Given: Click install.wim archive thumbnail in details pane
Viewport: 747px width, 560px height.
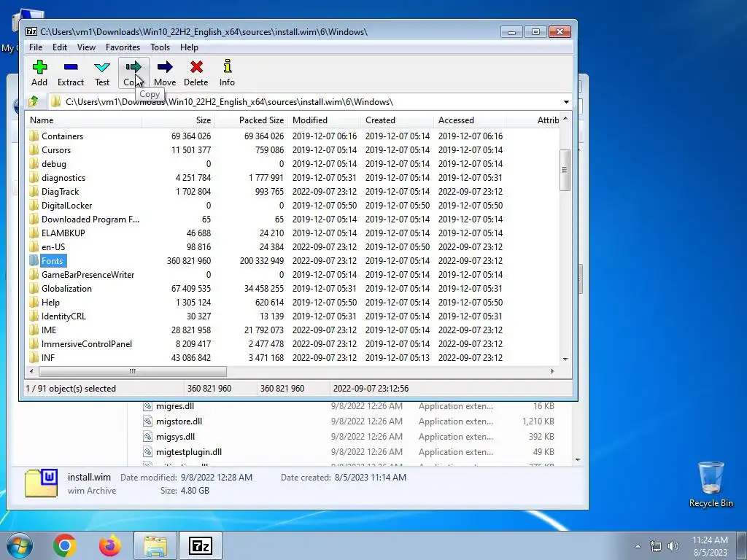Looking at the screenshot, I should pyautogui.click(x=42, y=483).
